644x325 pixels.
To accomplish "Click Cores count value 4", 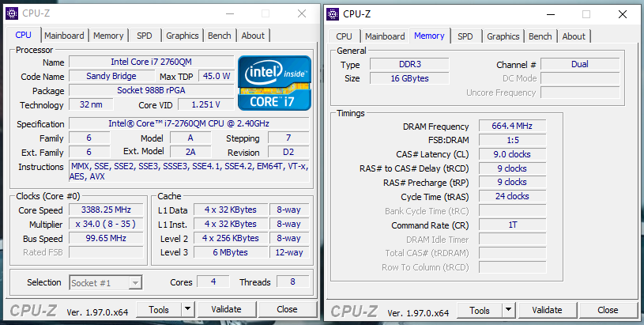I will pyautogui.click(x=213, y=282).
